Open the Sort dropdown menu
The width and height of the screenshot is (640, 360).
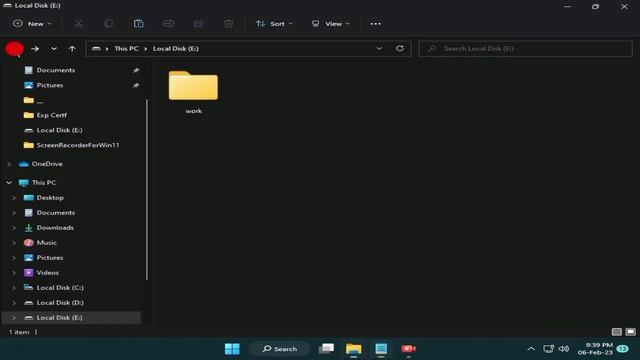point(274,24)
